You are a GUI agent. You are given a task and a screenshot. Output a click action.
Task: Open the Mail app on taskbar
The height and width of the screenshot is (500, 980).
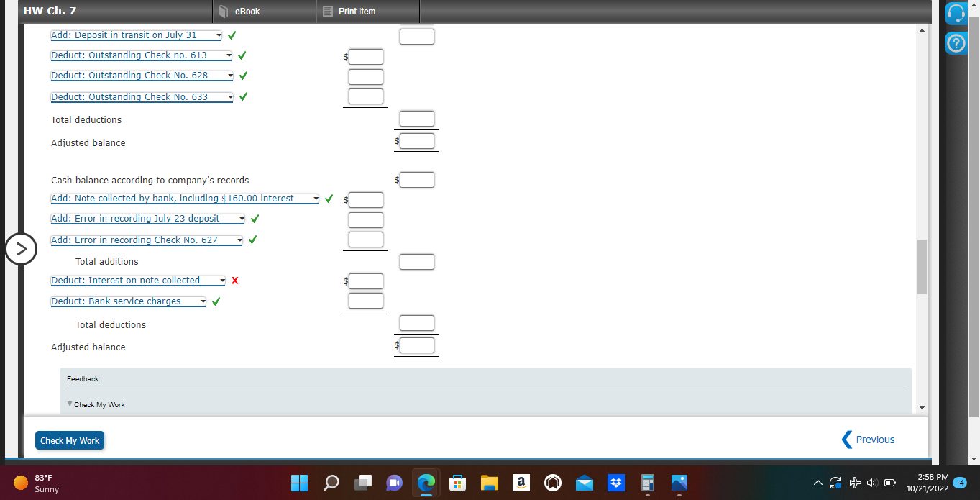click(585, 483)
